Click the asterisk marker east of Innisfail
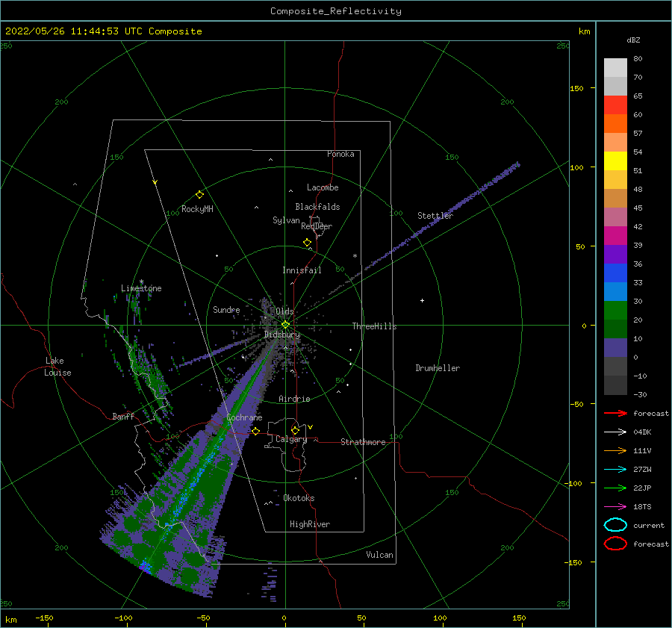The width and height of the screenshot is (672, 628). tap(355, 256)
